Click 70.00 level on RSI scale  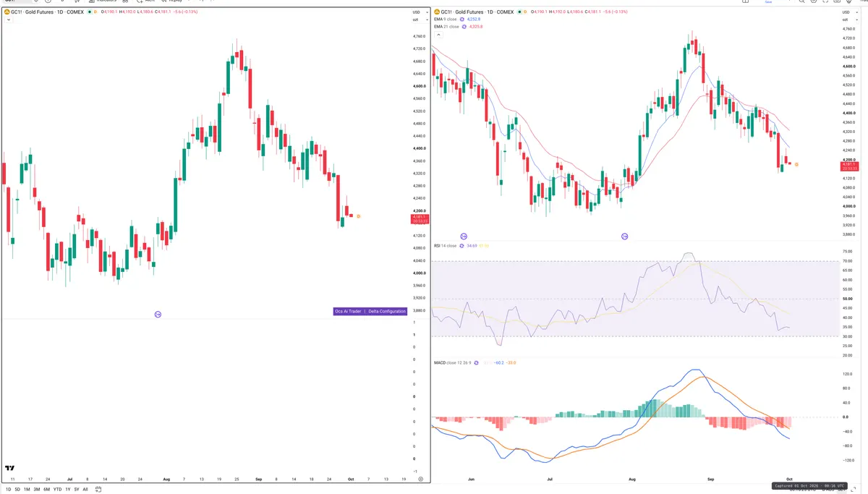(847, 261)
